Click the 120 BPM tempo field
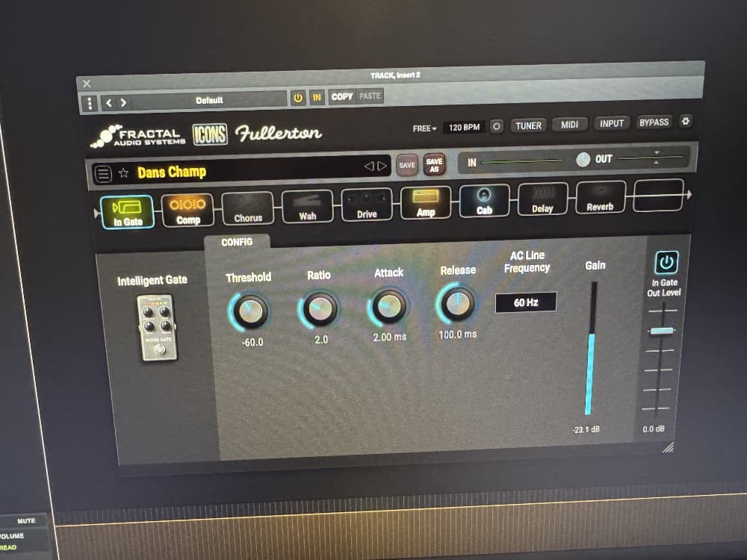Image resolution: width=747 pixels, height=560 pixels. 464,127
